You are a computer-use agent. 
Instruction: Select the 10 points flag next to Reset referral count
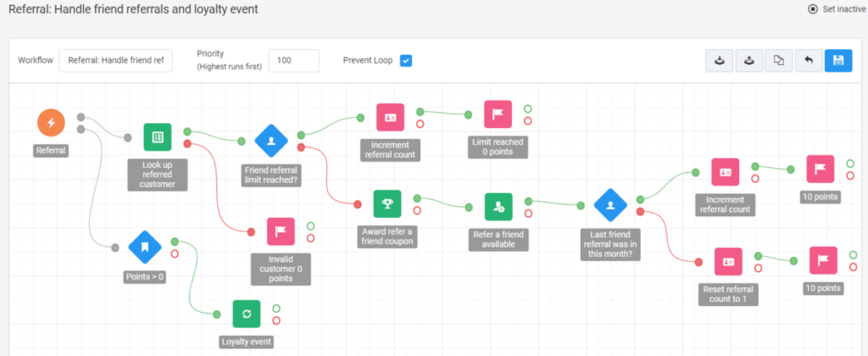click(823, 260)
